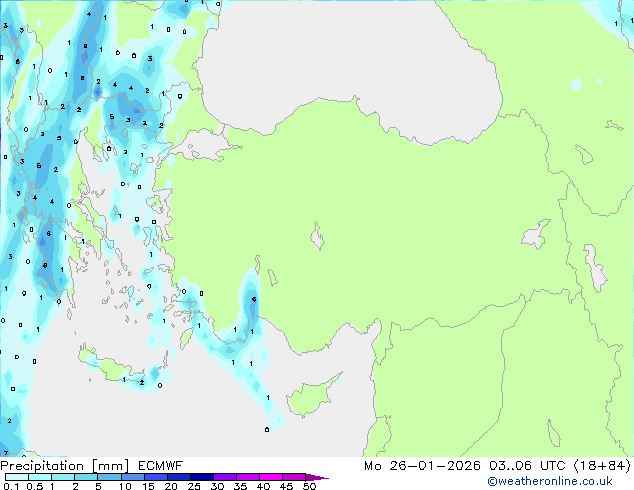Click the 'Mo 26-01-2026' date text
Image resolution: width=634 pixels, height=490 pixels.
click(x=422, y=466)
